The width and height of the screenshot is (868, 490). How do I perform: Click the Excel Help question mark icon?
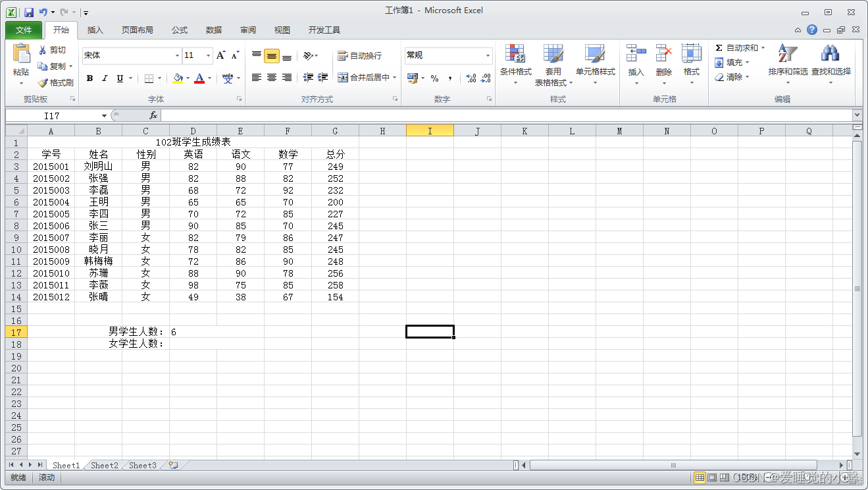click(812, 30)
